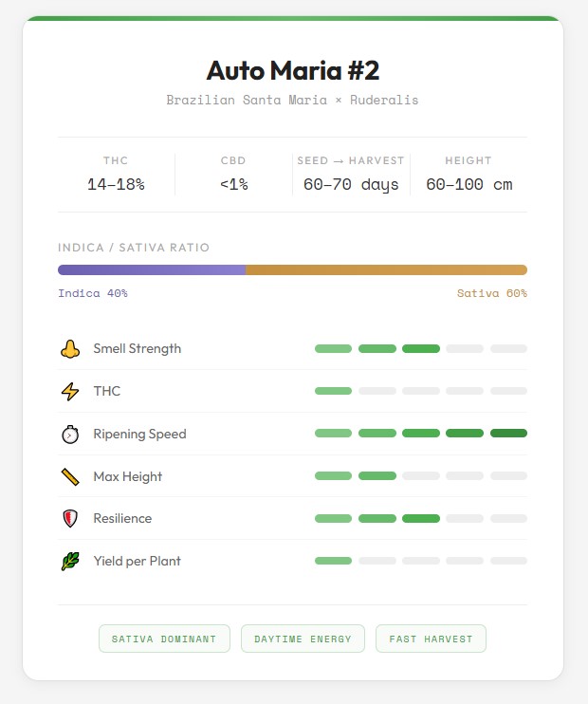This screenshot has width=588, height=704.
Task: Click the lightning bolt THC icon
Action: pyautogui.click(x=69, y=391)
